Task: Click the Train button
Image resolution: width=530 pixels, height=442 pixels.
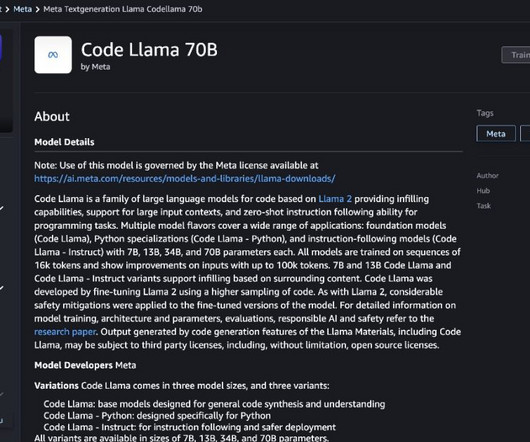Action: [x=516, y=55]
